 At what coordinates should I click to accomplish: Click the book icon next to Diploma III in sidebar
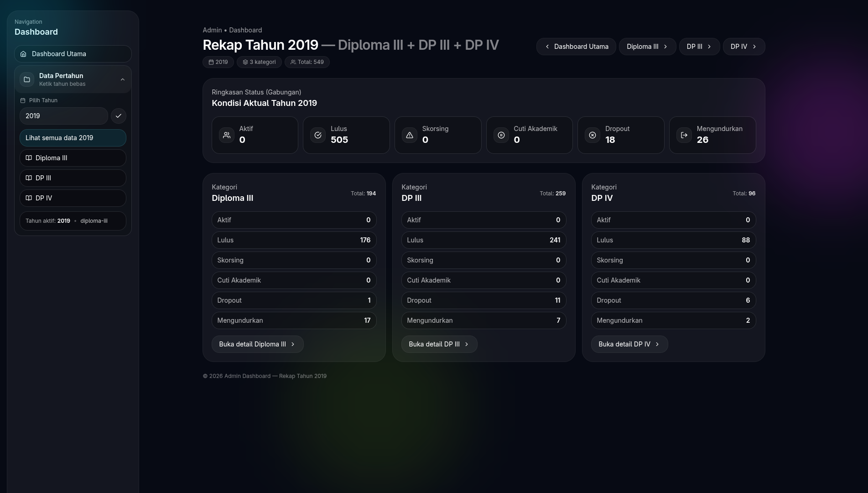click(x=29, y=158)
